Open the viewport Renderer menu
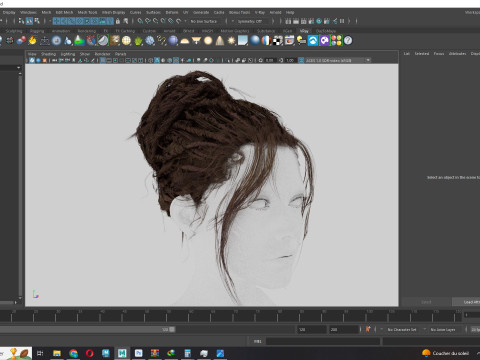This screenshot has width=480, height=360. (x=102, y=54)
